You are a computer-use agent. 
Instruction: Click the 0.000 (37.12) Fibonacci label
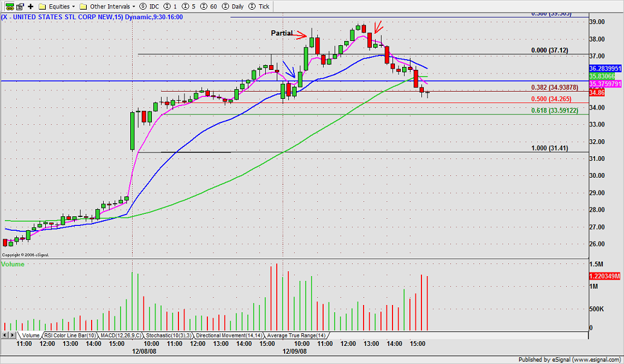tap(550, 50)
